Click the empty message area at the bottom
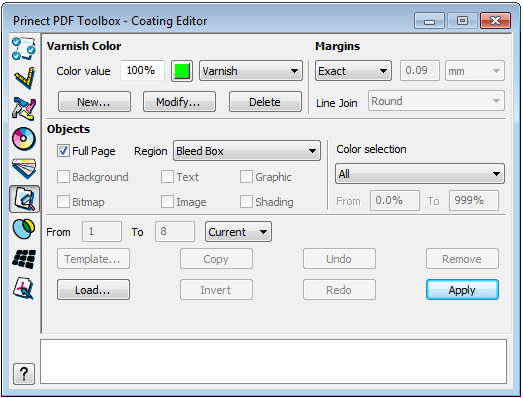This screenshot has width=523, height=398. [x=274, y=362]
